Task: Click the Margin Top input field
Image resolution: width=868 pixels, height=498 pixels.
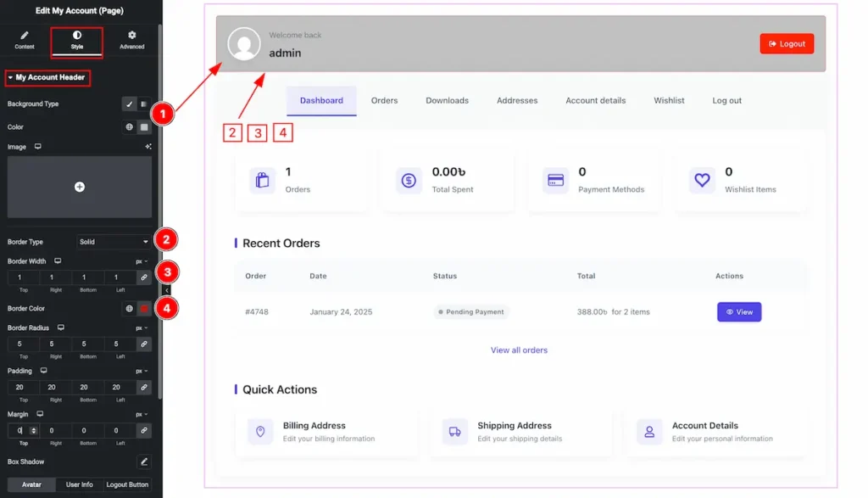Action: (19, 431)
